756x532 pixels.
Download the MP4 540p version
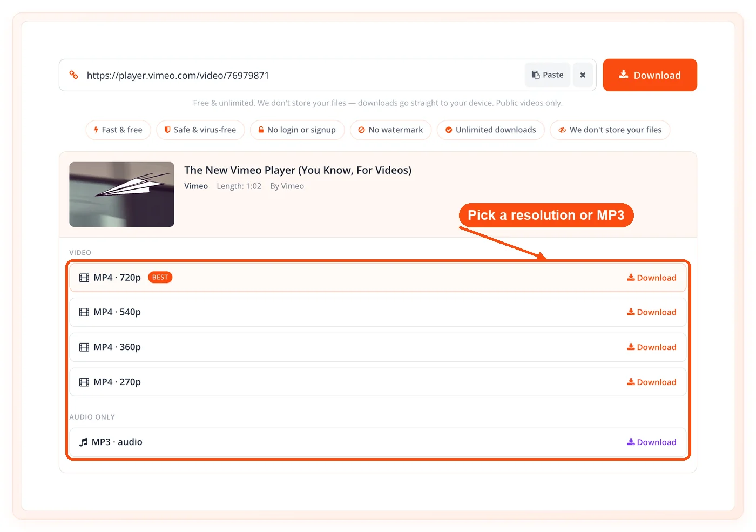click(x=651, y=312)
